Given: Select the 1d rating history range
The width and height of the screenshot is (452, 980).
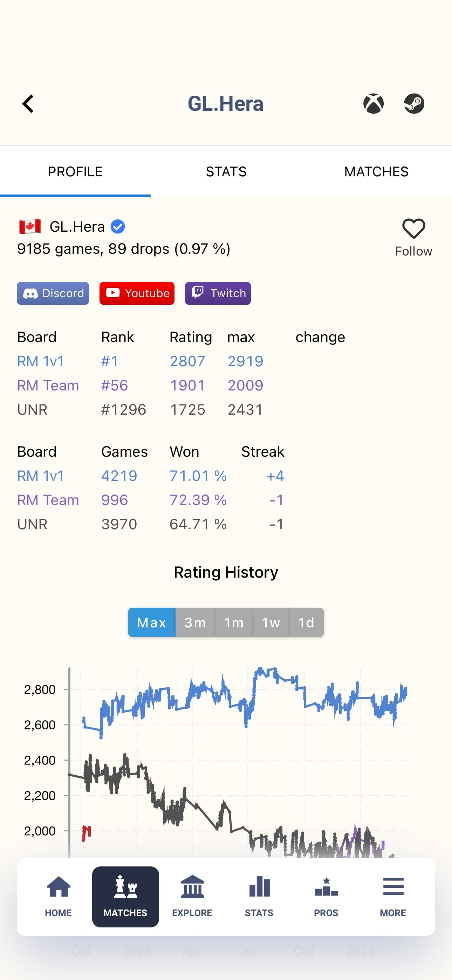Looking at the screenshot, I should point(306,622).
